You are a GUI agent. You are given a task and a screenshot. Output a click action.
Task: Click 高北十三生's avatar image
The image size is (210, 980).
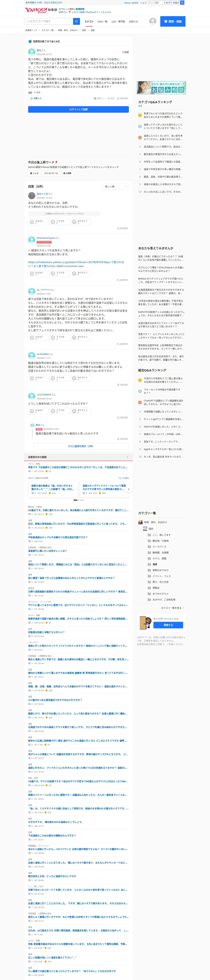click(x=32, y=196)
